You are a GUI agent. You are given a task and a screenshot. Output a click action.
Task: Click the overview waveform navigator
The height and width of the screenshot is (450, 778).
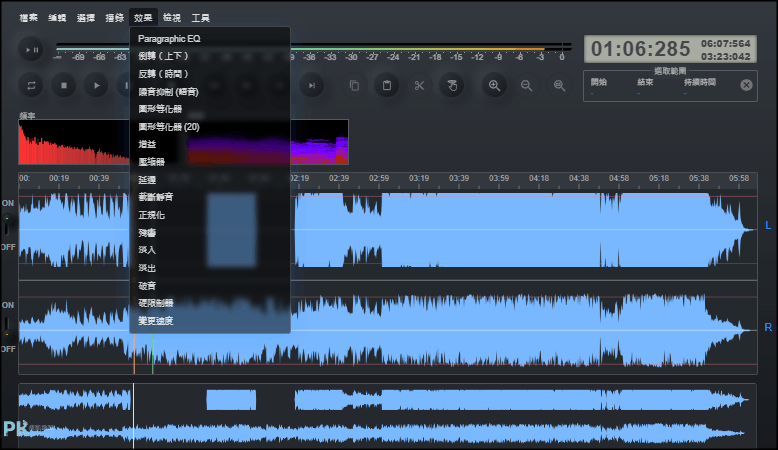[388, 416]
